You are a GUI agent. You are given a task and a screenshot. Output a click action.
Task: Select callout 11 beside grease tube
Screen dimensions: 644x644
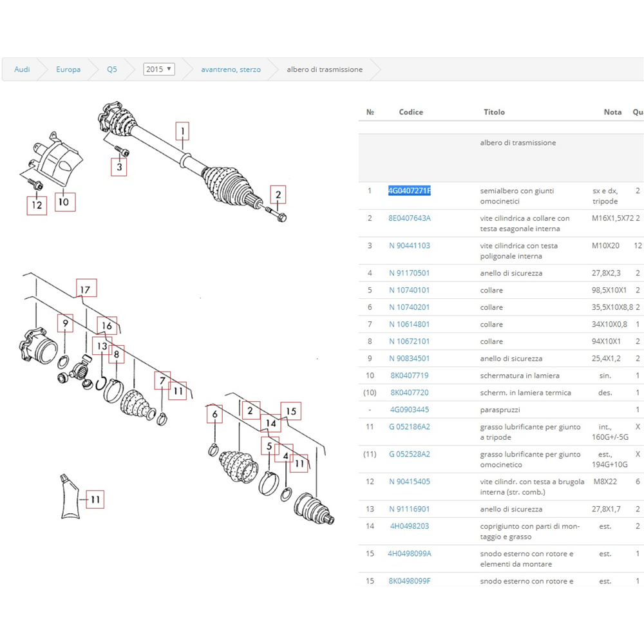[95, 499]
